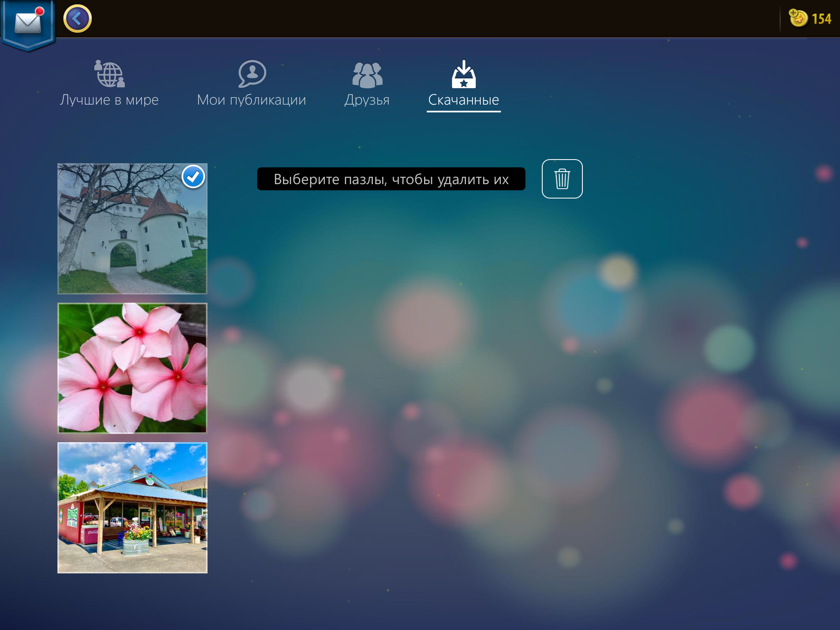The height and width of the screenshot is (630, 840).
Task: Switch to the Лучшие в мире tab
Action: (x=109, y=100)
